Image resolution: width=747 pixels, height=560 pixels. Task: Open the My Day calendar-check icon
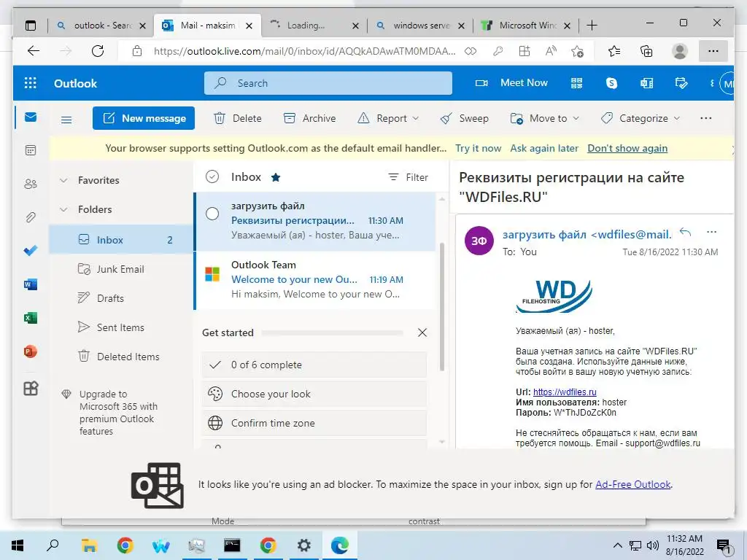pos(681,83)
